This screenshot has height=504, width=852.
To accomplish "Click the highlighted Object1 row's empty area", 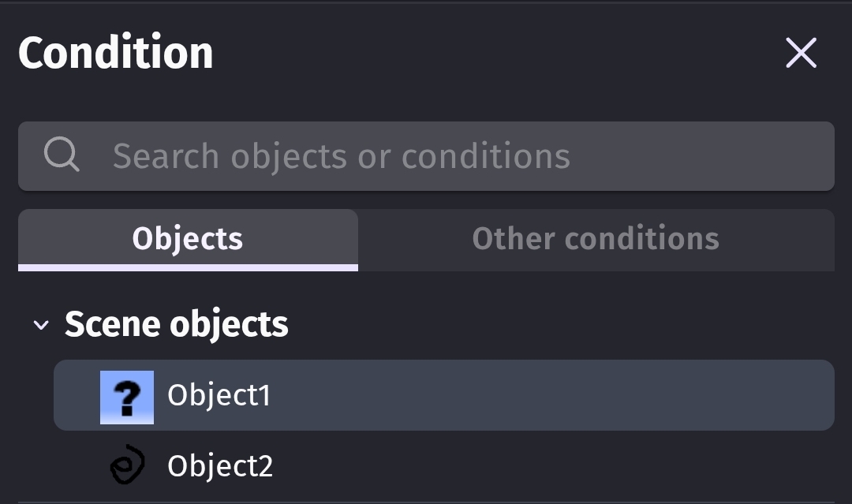I will click(x=552, y=395).
